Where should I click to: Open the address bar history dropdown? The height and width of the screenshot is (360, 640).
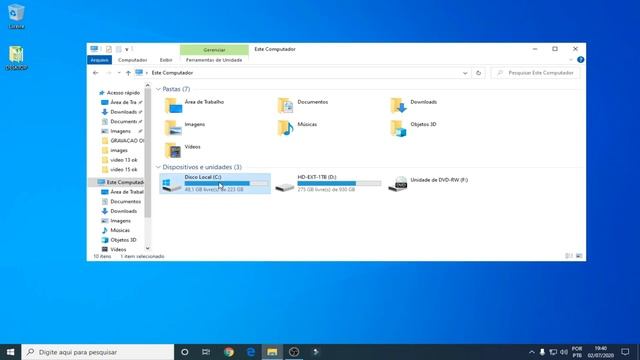point(465,73)
